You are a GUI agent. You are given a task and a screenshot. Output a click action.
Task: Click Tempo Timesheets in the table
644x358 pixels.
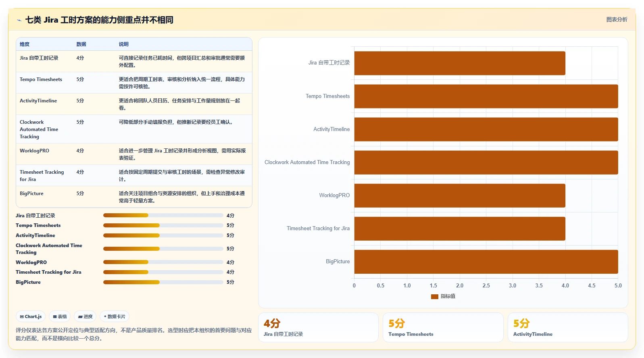click(41, 79)
